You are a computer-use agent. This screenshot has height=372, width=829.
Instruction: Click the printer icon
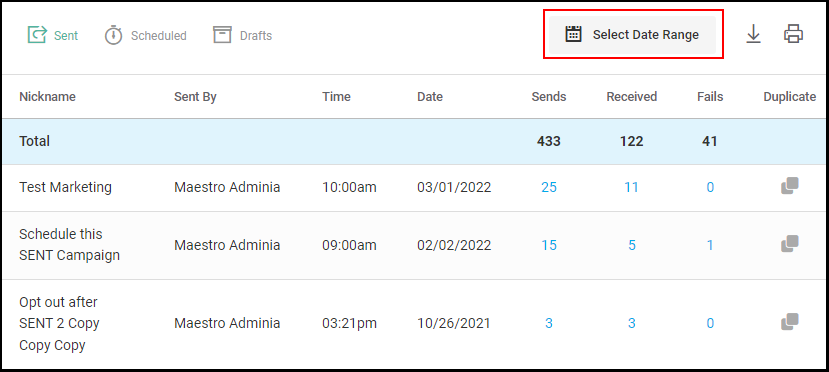[x=793, y=35]
